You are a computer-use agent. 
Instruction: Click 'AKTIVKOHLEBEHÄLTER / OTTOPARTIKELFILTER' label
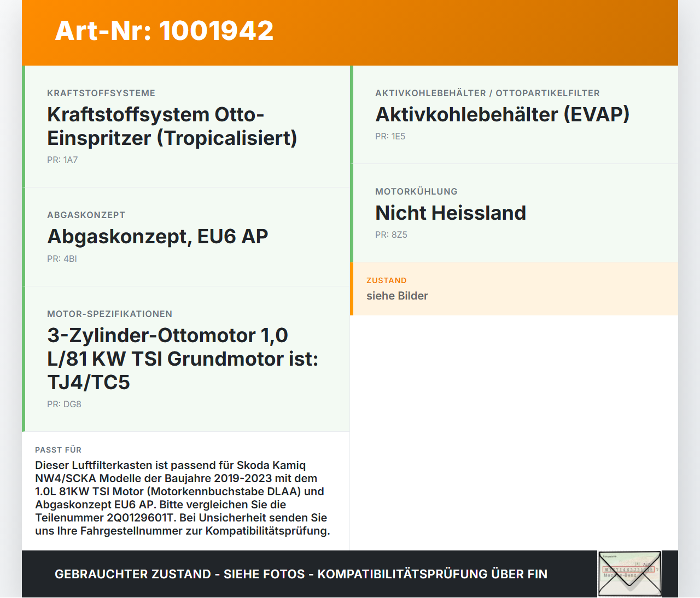pos(487,93)
